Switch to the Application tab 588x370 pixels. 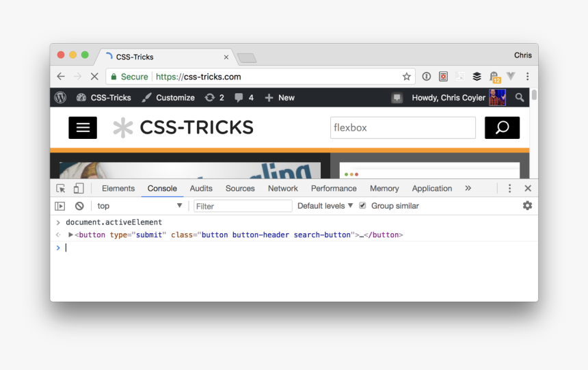[x=432, y=188]
